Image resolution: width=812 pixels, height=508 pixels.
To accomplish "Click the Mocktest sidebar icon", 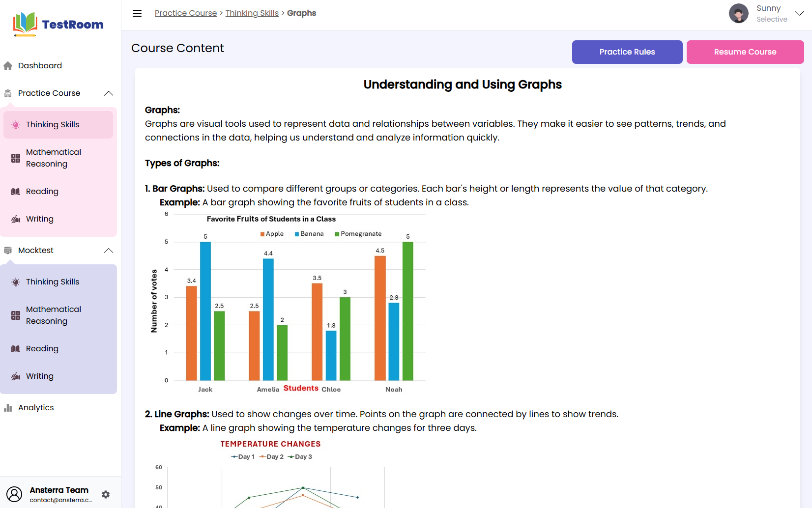I will (x=8, y=251).
